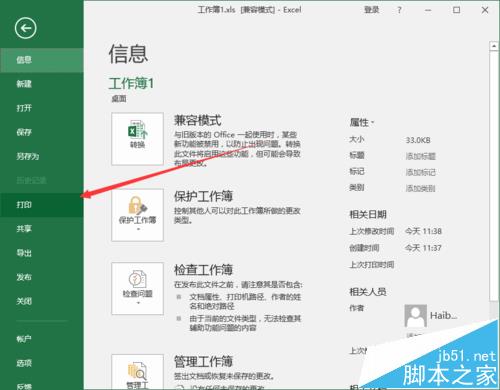The width and height of the screenshot is (500, 390).
Task: Click the 相关人员 heading
Action: tap(368, 292)
